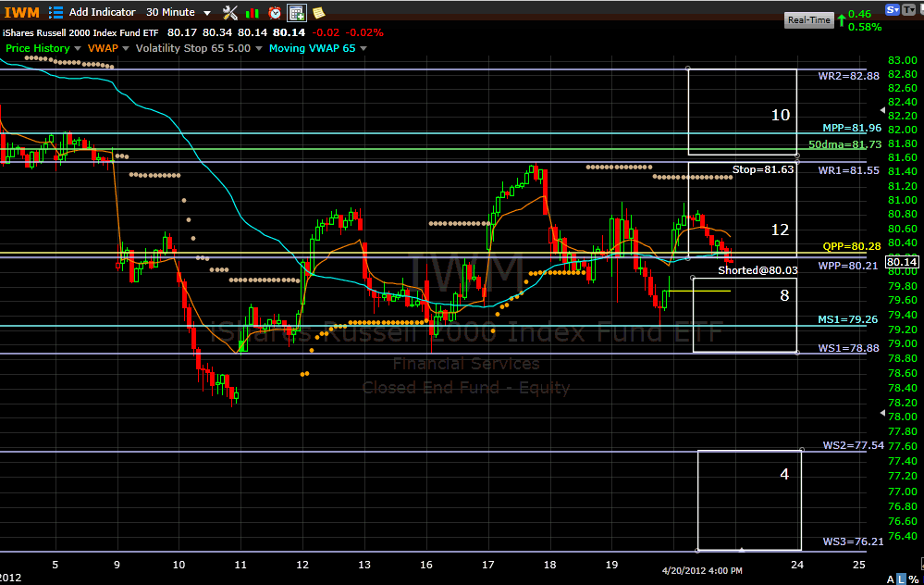Click date 24 on the time axis
924x585 pixels.
pos(797,565)
